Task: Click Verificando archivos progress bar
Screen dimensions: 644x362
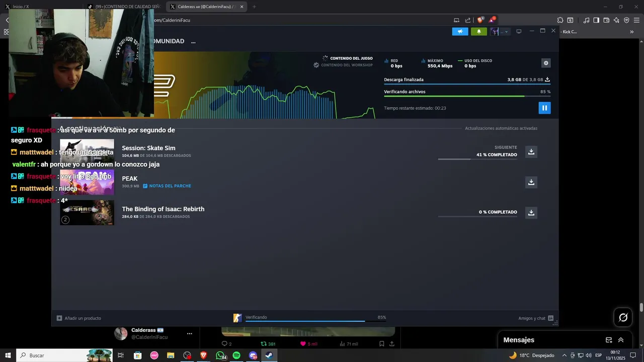Action: click(x=467, y=96)
